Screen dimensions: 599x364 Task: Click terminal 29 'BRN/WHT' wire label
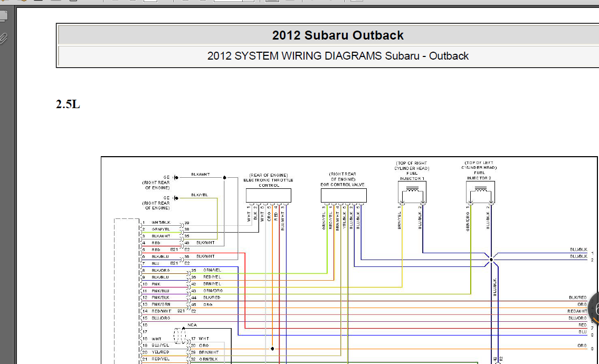click(x=208, y=352)
